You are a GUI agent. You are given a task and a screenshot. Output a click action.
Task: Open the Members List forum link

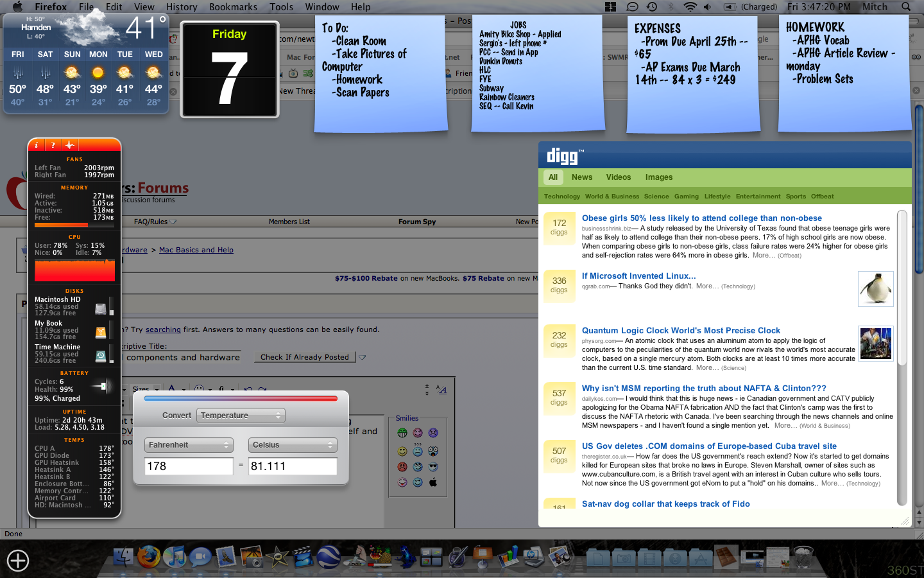[289, 222]
